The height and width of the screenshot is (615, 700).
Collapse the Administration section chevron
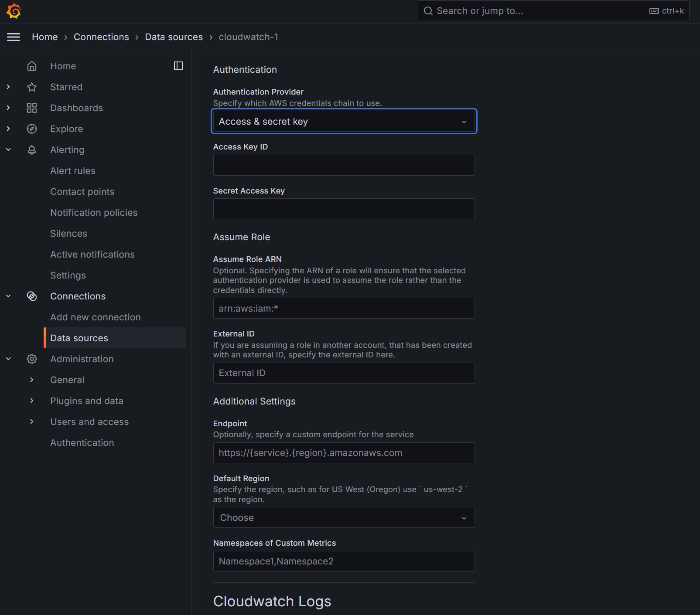click(8, 359)
